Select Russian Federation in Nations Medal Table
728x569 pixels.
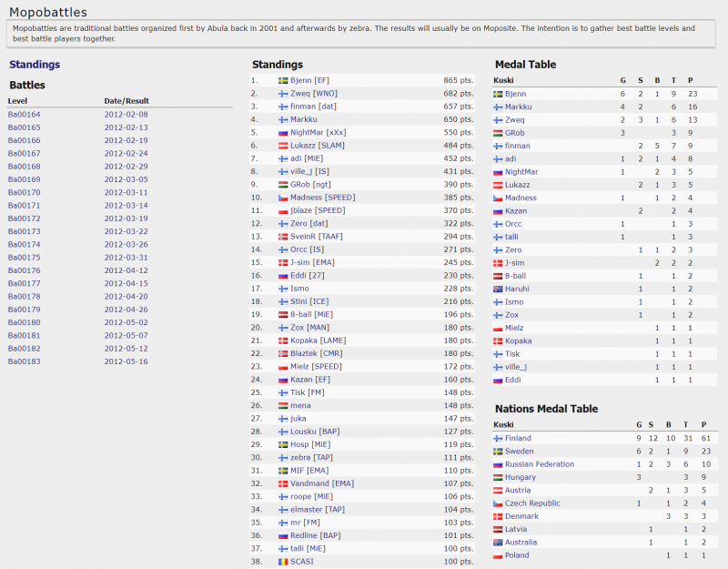click(x=540, y=464)
